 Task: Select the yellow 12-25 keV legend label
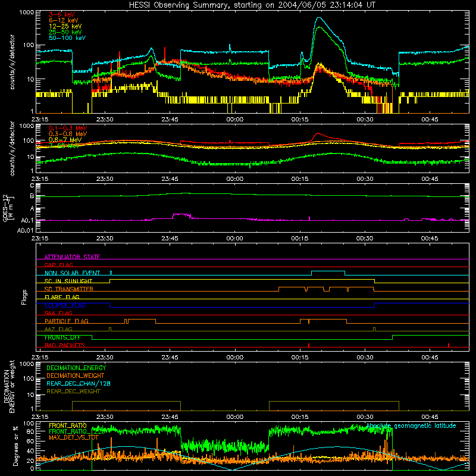[65, 26]
